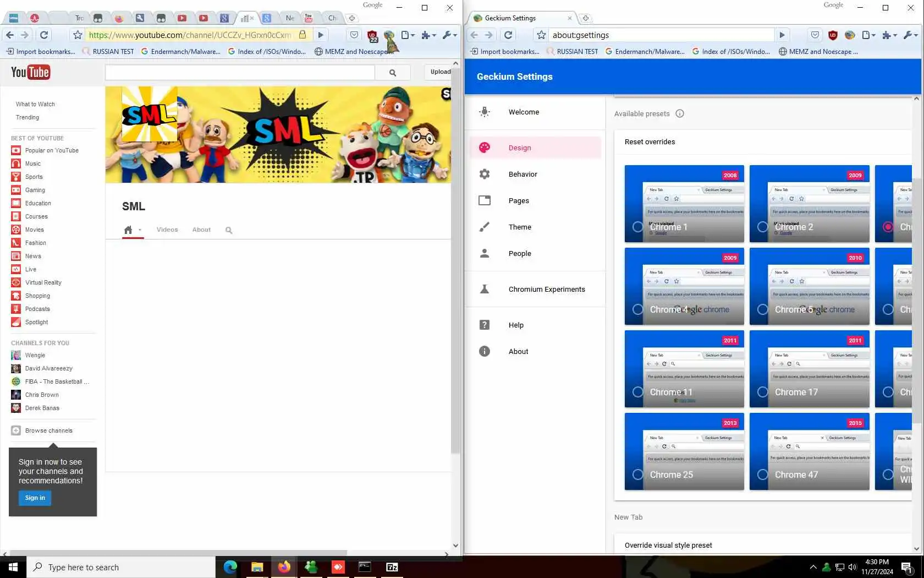Show hidden icons in the system tray

pyautogui.click(x=813, y=567)
